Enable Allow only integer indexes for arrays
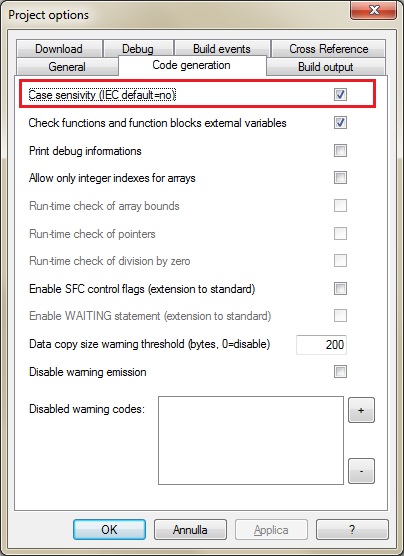404x556 pixels. click(340, 178)
